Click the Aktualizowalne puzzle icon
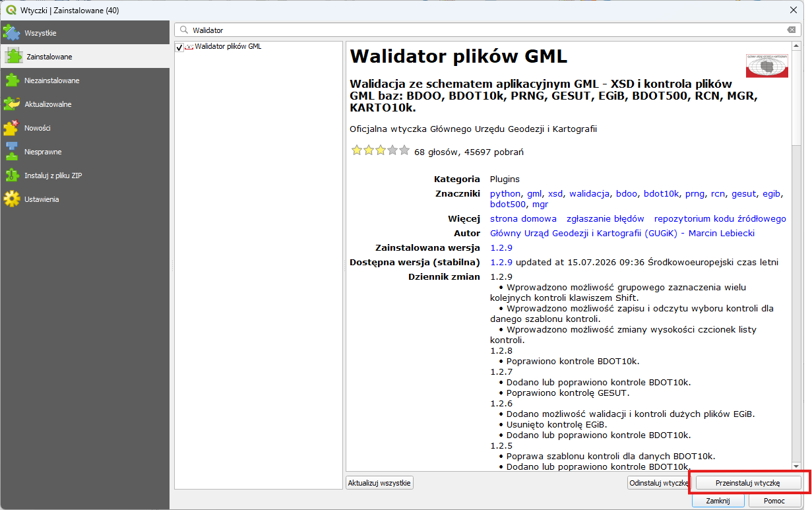This screenshot has width=812, height=510. click(11, 104)
